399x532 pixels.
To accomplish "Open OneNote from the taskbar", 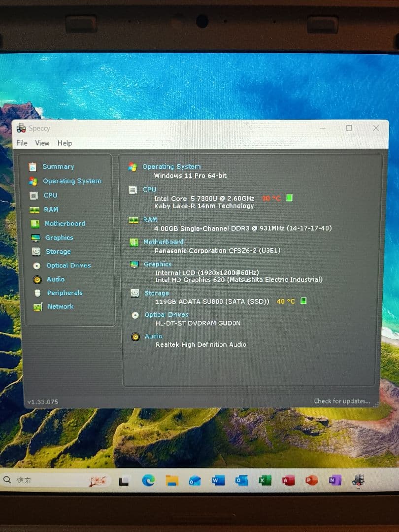I will pyautogui.click(x=335, y=480).
